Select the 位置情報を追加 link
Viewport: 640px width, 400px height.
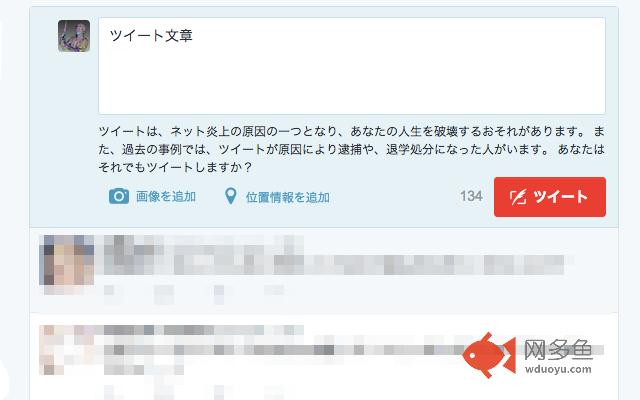point(287,197)
